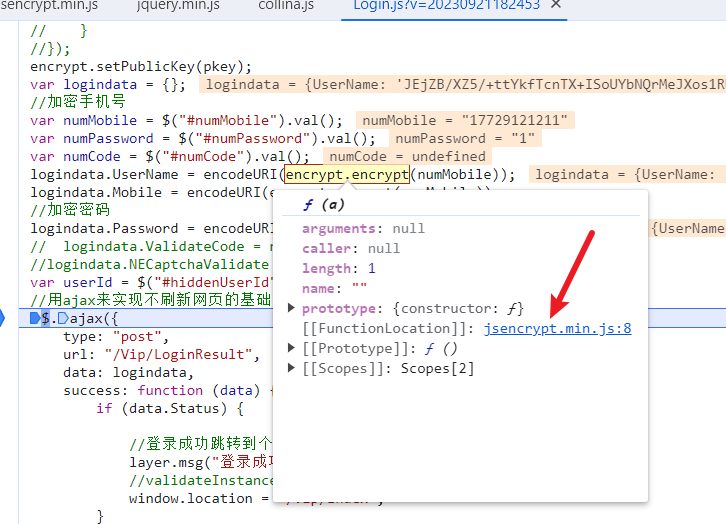Screen dimensions: 726x524
Task: Click the execution arrow in the gutter
Action: [2, 318]
